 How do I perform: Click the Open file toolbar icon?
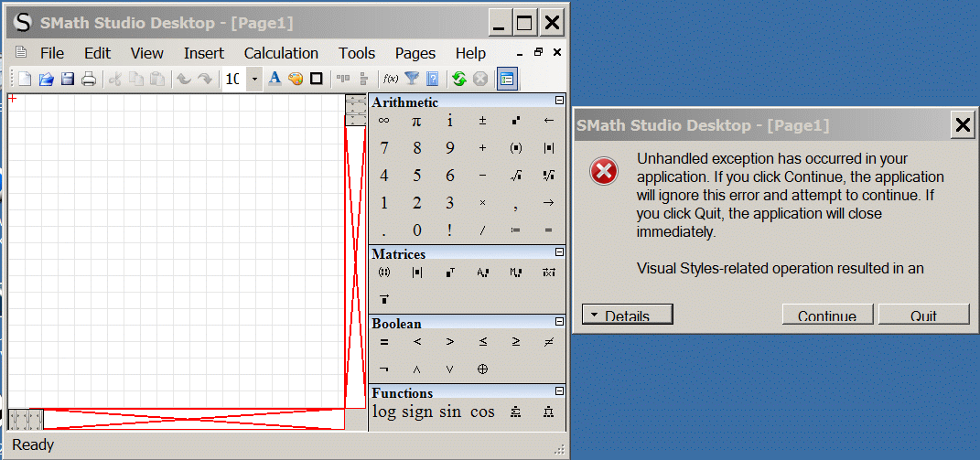tap(46, 80)
